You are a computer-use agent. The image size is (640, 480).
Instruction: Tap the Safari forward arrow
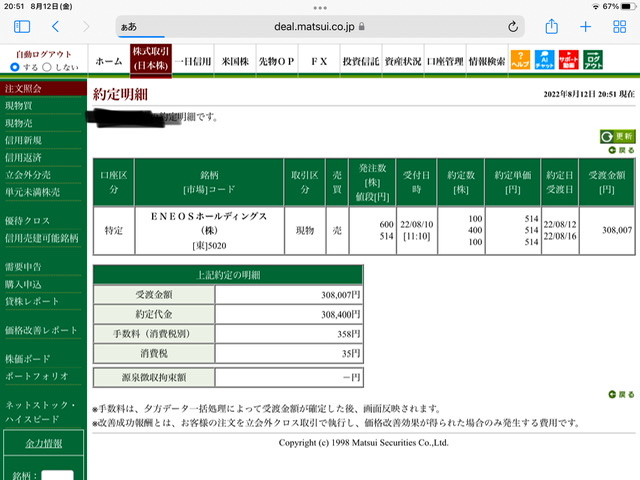[x=86, y=27]
